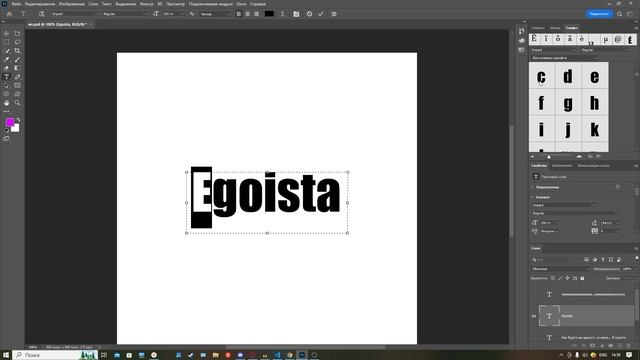Screen dimensions: 640x360
Task: Hide the Egoista layer eye icon
Action: (x=533, y=316)
